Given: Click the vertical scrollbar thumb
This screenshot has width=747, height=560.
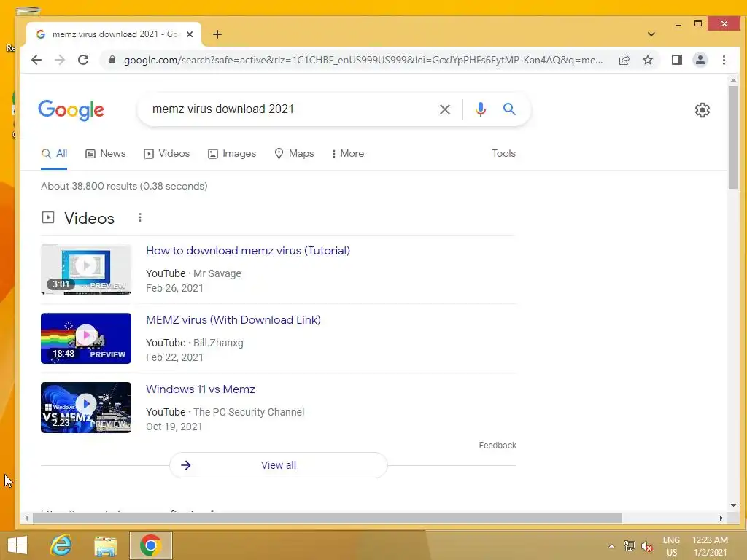Looking at the screenshot, I should pos(733,138).
